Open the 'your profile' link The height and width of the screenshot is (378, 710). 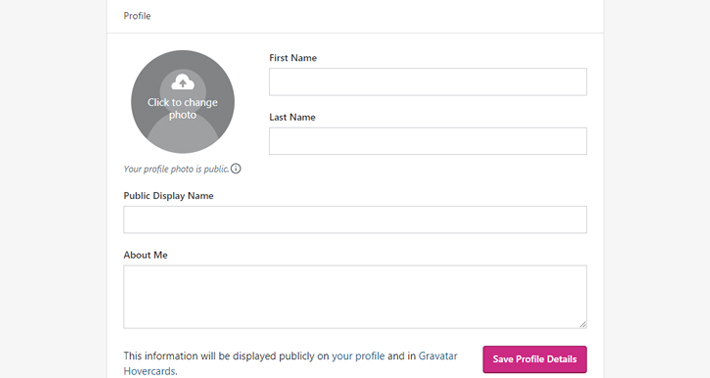pos(358,356)
